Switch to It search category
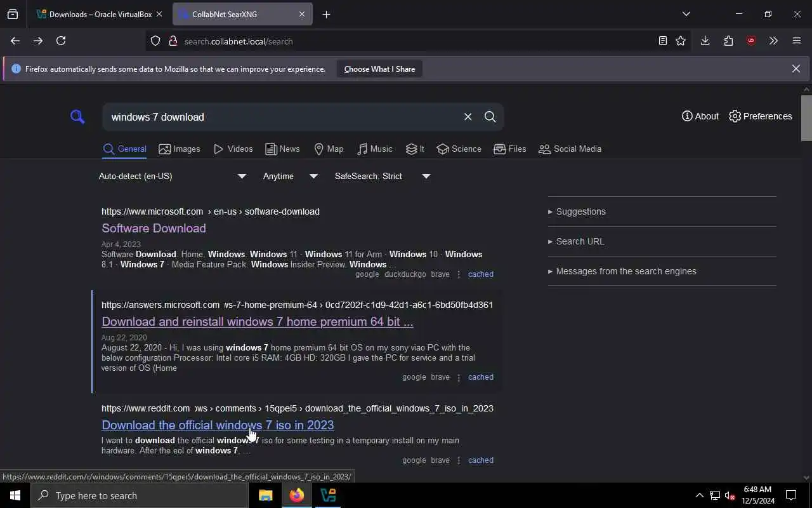This screenshot has width=812, height=508. (x=415, y=149)
